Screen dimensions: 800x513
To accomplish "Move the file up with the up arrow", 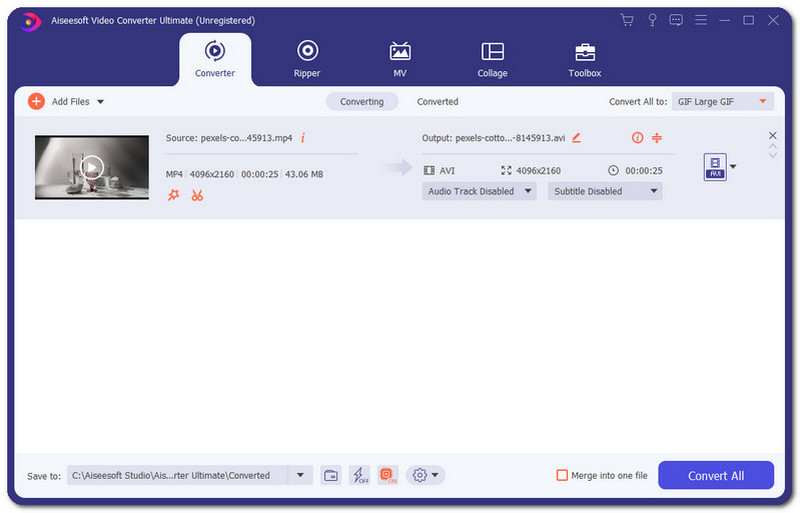I will point(772,146).
